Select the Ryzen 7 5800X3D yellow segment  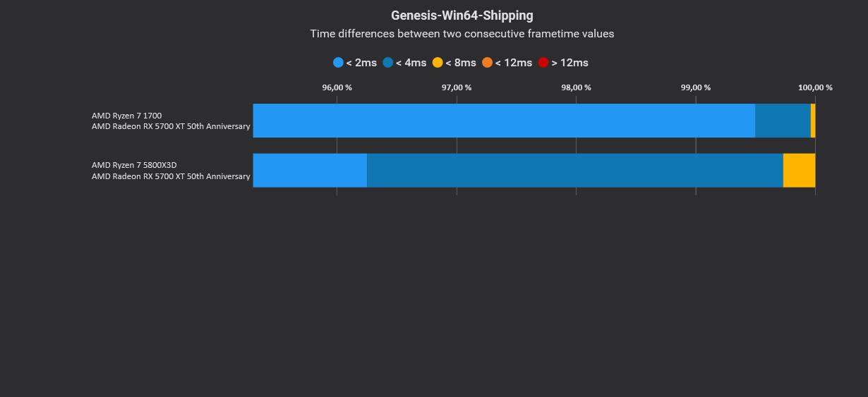pos(800,170)
